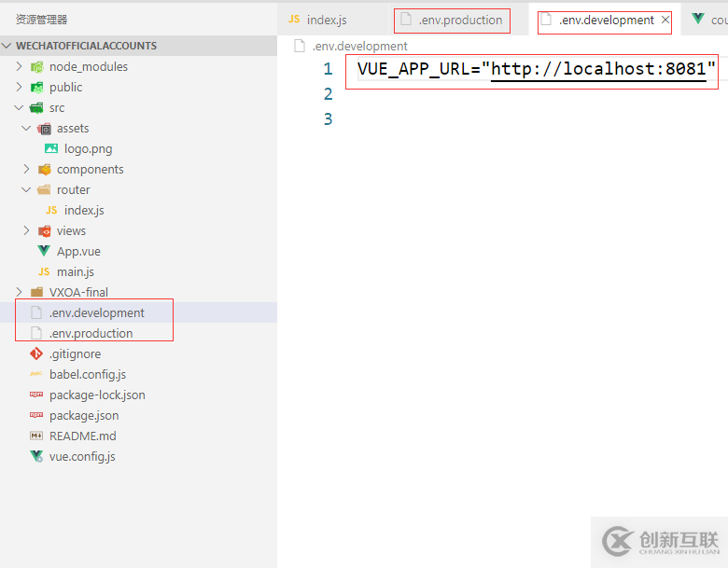
Task: Open main.js from the explorer
Action: (x=76, y=271)
